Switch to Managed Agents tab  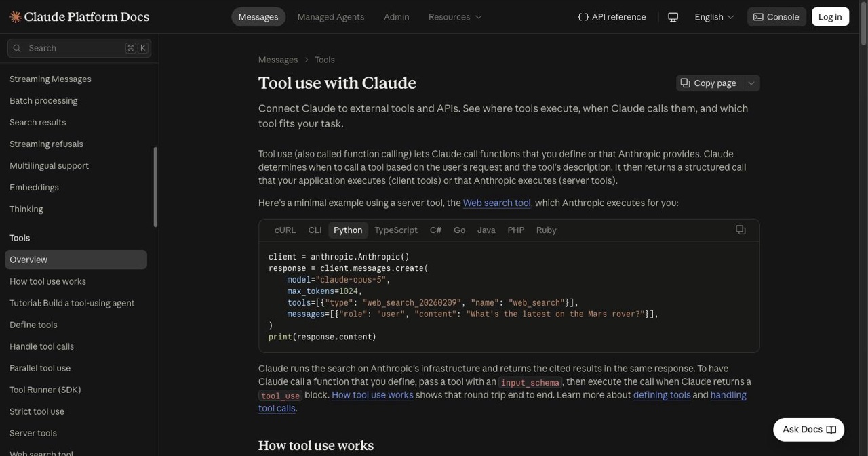(331, 17)
